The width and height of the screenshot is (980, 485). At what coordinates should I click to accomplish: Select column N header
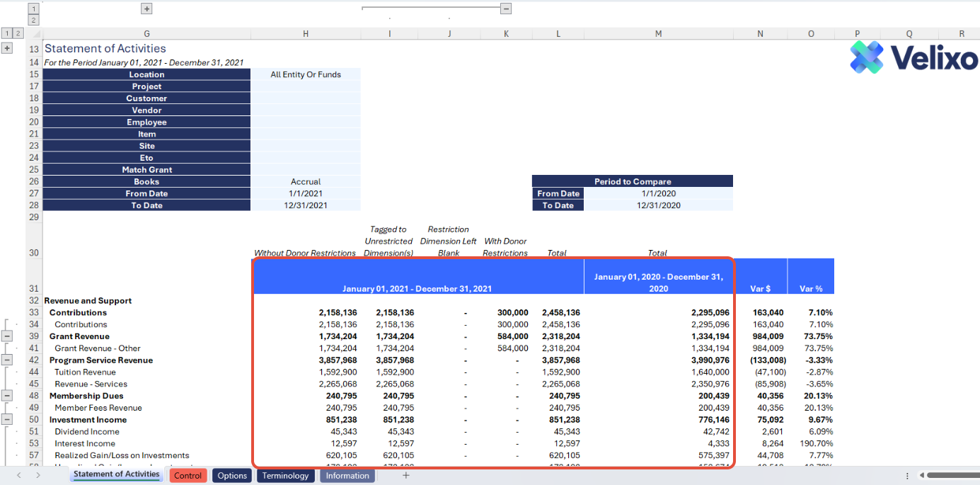[761, 33]
